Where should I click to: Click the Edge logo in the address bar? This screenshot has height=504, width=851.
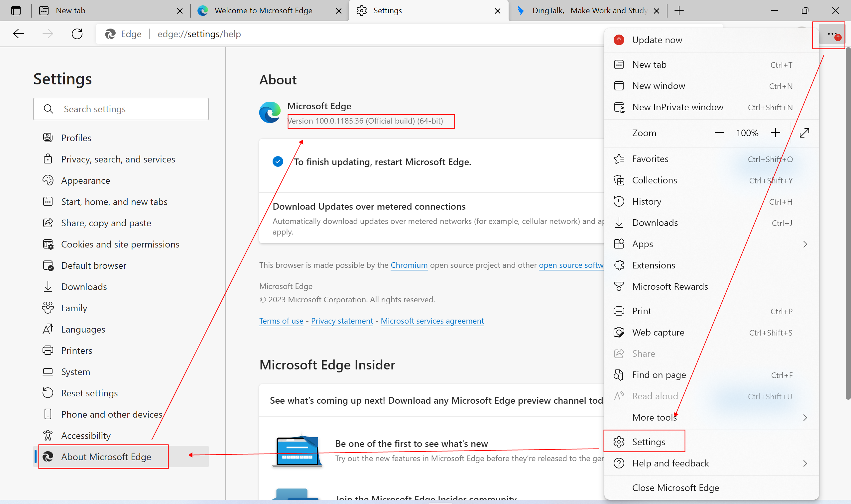(x=110, y=34)
